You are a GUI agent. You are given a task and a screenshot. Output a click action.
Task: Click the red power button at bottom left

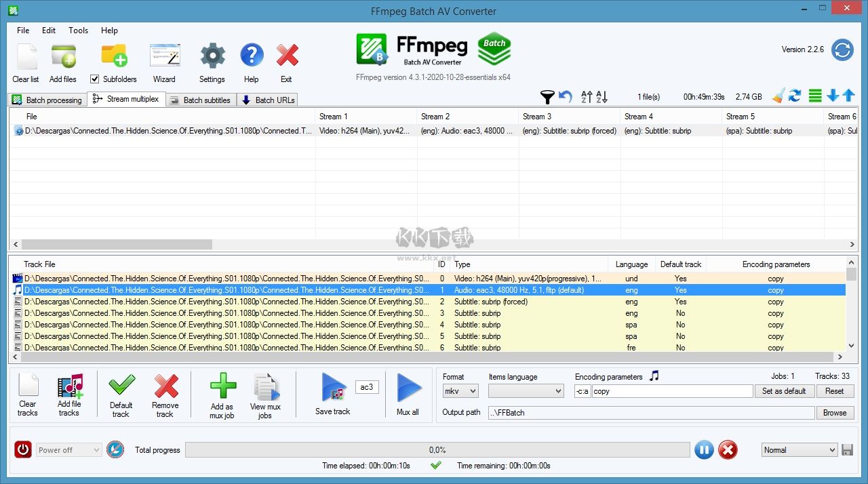(22, 449)
